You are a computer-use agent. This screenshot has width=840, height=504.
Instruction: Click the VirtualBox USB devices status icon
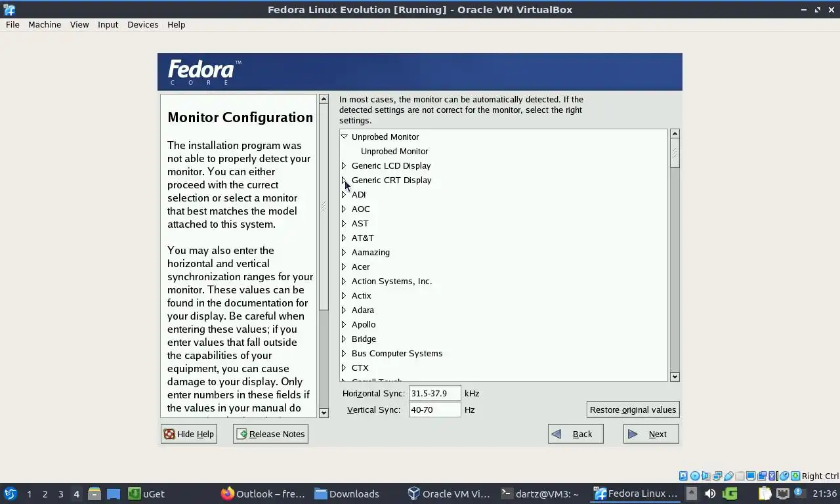(x=728, y=476)
